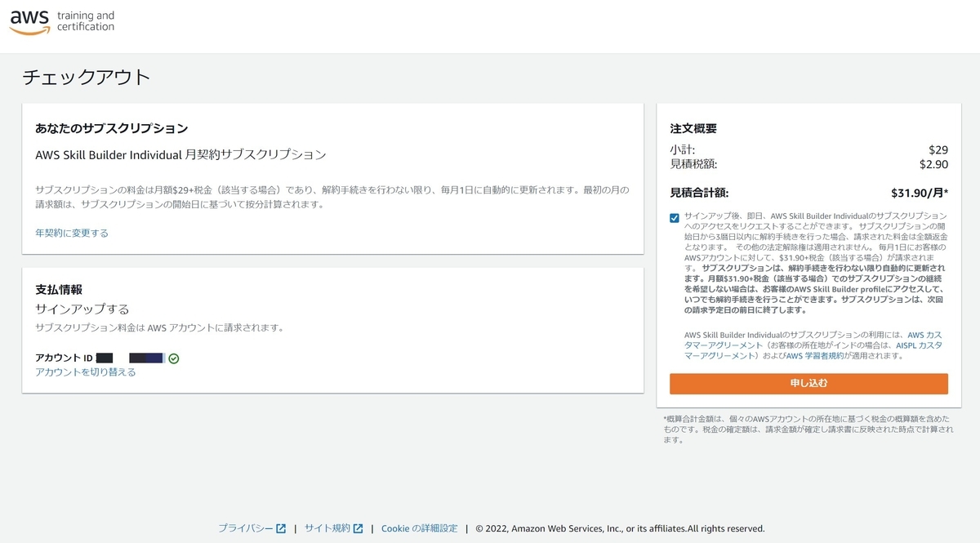The height and width of the screenshot is (543, 980).
Task: Click the 注文概要 heading
Action: pos(693,128)
